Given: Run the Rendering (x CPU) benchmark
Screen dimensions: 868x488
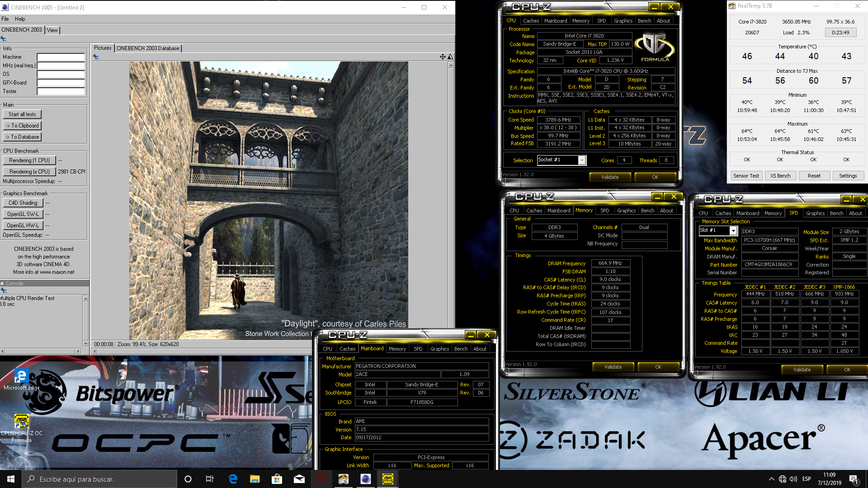Looking at the screenshot, I should pyautogui.click(x=29, y=172).
